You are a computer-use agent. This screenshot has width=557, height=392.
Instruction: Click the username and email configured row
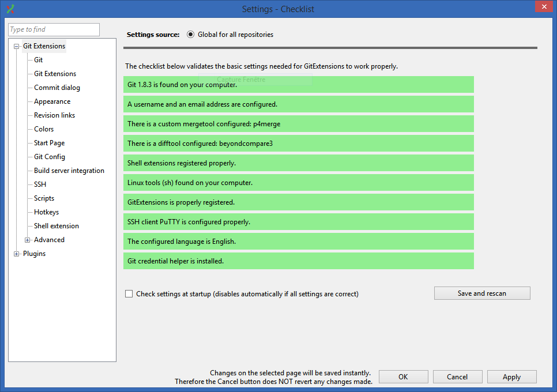click(x=299, y=104)
